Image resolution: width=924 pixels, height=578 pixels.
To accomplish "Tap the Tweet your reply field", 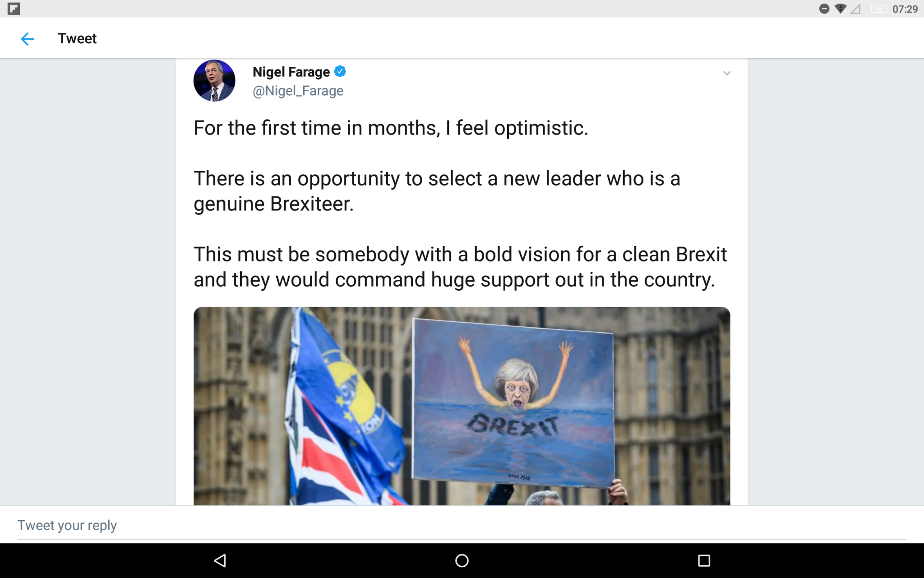I will coord(67,525).
